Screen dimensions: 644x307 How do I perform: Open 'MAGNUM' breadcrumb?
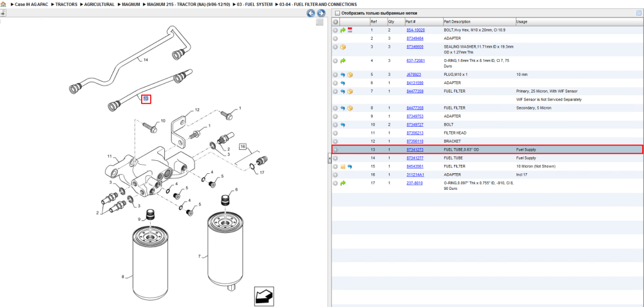coord(131,4)
